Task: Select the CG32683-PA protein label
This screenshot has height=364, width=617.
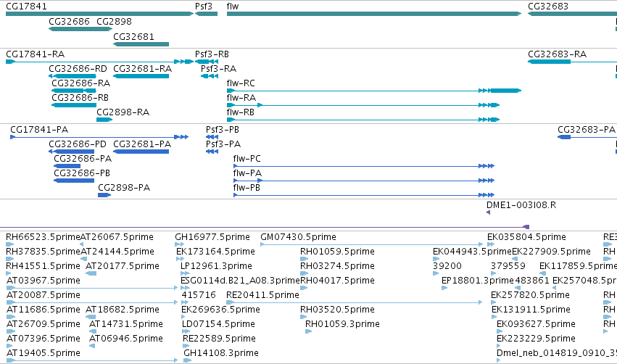Action: pyautogui.click(x=587, y=130)
